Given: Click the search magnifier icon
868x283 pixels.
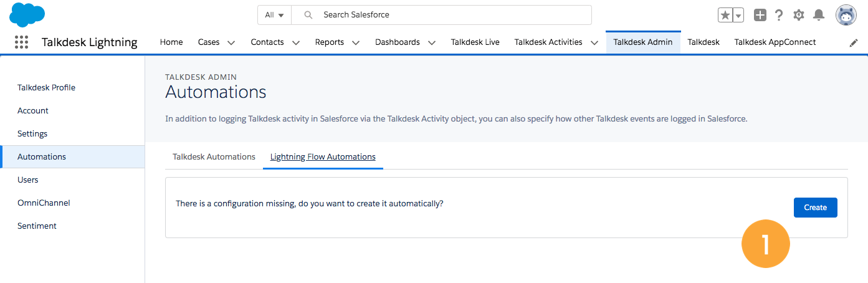Looking at the screenshot, I should (308, 15).
